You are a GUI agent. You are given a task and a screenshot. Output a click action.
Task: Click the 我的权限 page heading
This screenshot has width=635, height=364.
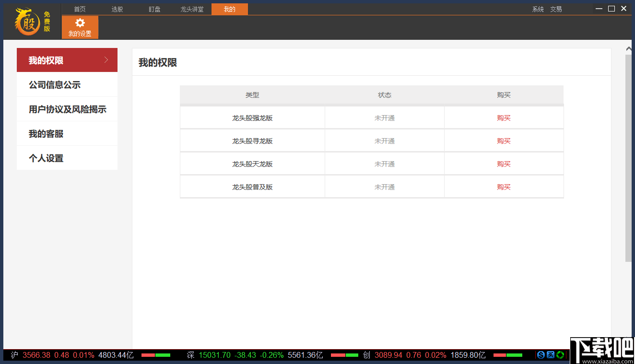(x=158, y=63)
